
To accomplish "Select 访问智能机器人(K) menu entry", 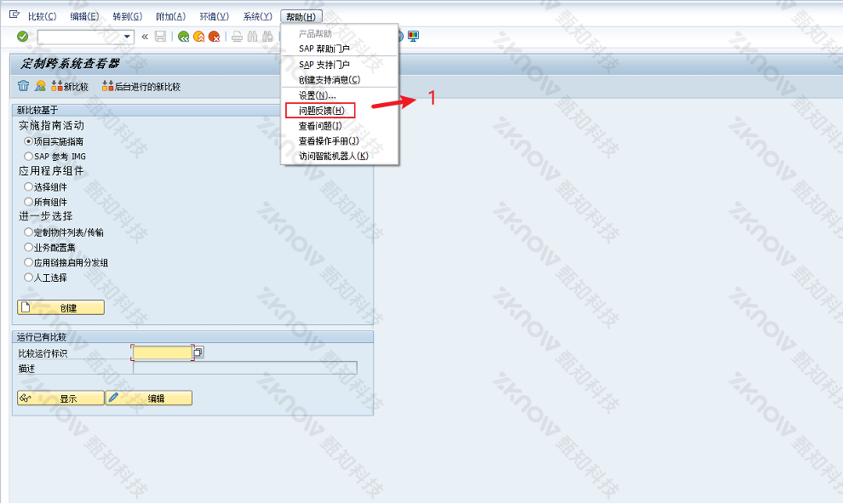I will [333, 156].
